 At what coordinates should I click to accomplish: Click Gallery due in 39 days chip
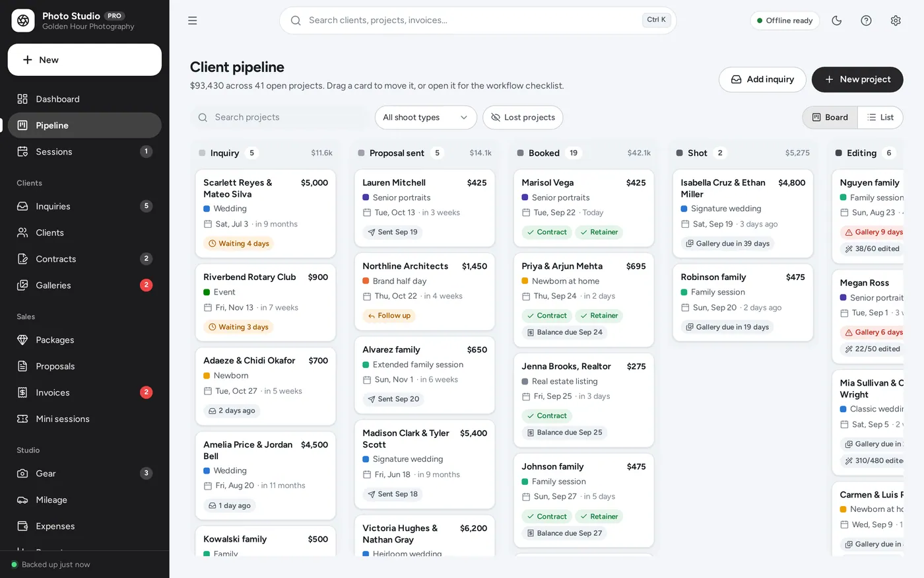click(727, 244)
